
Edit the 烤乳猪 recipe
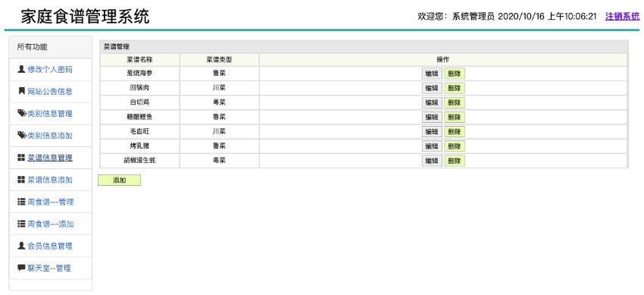pos(432,146)
